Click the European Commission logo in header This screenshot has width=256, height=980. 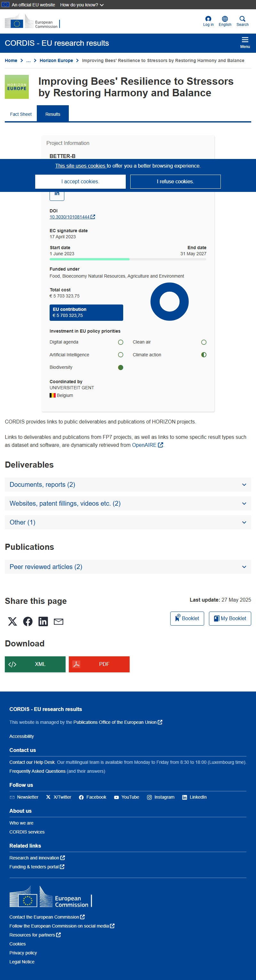point(32,22)
